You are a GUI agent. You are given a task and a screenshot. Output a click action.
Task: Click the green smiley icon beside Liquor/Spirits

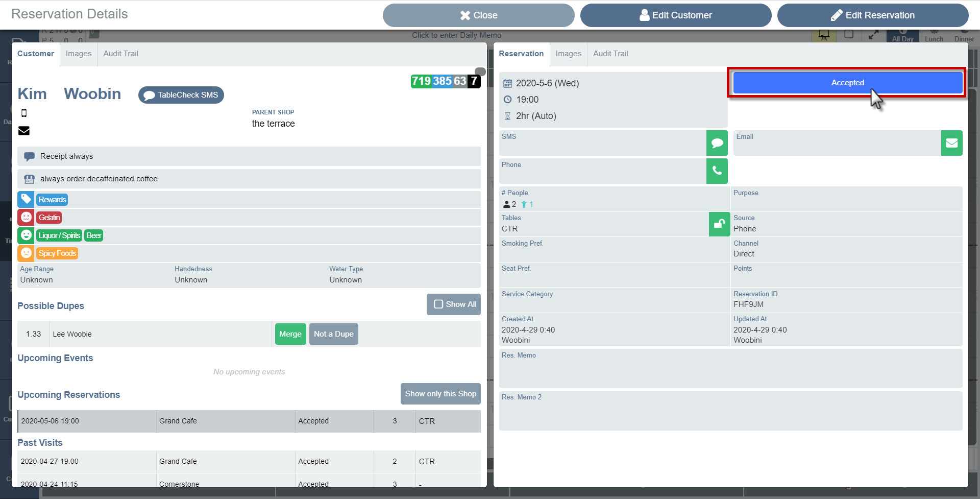pos(26,235)
